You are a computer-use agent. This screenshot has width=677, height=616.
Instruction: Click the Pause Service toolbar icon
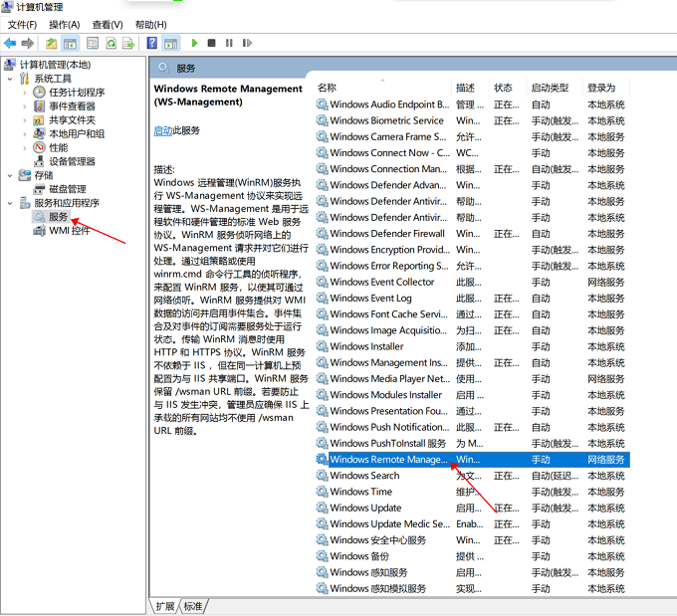[229, 43]
